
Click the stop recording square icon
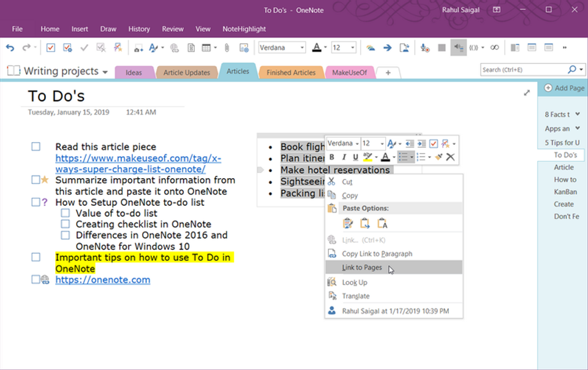pyautogui.click(x=442, y=48)
